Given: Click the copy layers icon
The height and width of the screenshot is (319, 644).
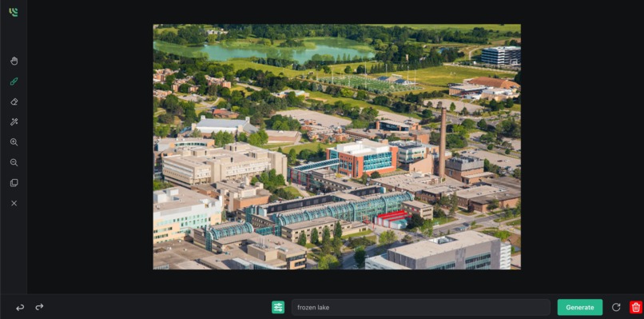Looking at the screenshot, I should [x=14, y=183].
